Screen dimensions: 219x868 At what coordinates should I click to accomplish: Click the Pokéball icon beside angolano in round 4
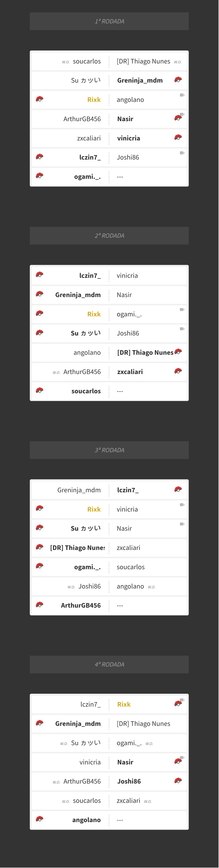39,819
